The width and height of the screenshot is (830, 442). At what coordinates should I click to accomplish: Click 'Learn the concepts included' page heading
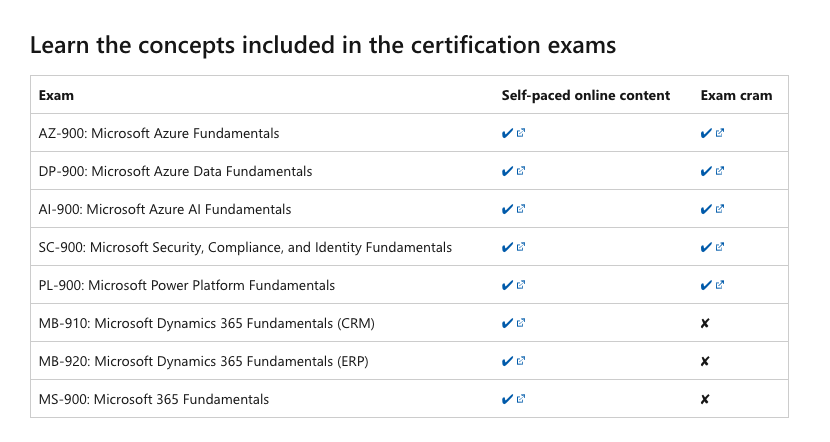click(x=323, y=45)
